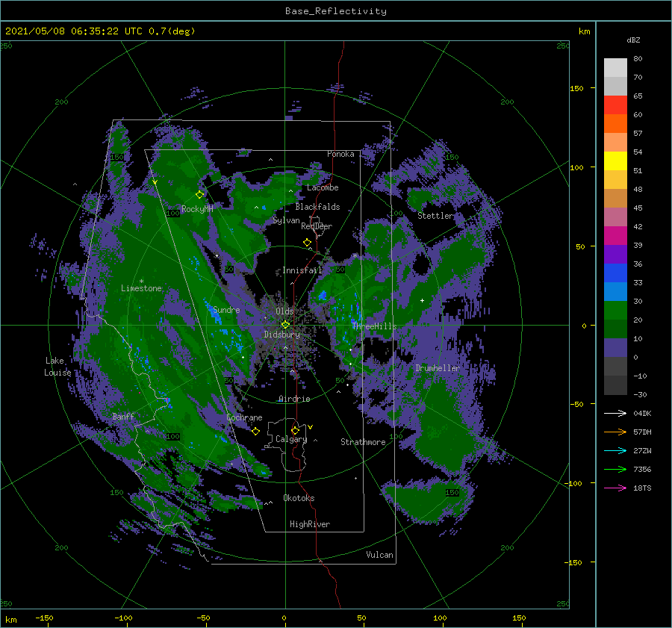Click the yellow v marker northwest of RockyMH
Screen dimensions: 672x628
coord(155,182)
